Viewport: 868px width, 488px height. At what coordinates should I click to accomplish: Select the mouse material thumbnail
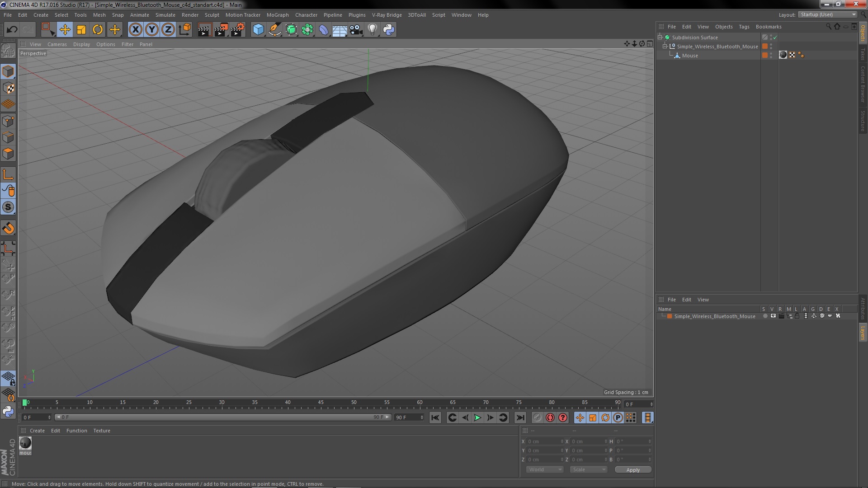click(25, 443)
